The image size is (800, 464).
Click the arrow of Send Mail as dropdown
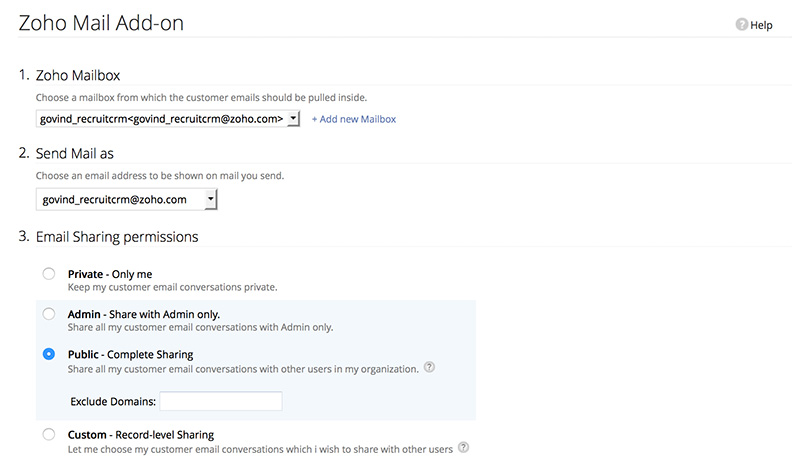point(209,200)
